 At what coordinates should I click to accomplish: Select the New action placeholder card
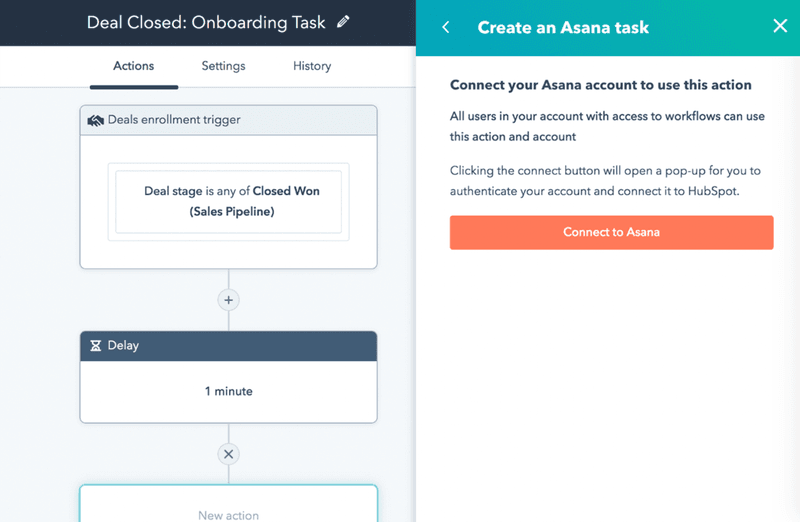[229, 504]
